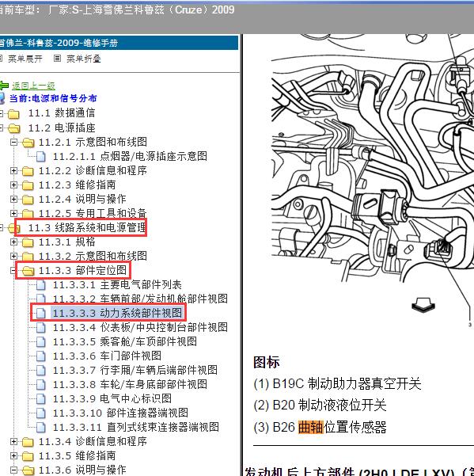Click the engine component diagram image
The image size is (474, 476).
coord(373,179)
